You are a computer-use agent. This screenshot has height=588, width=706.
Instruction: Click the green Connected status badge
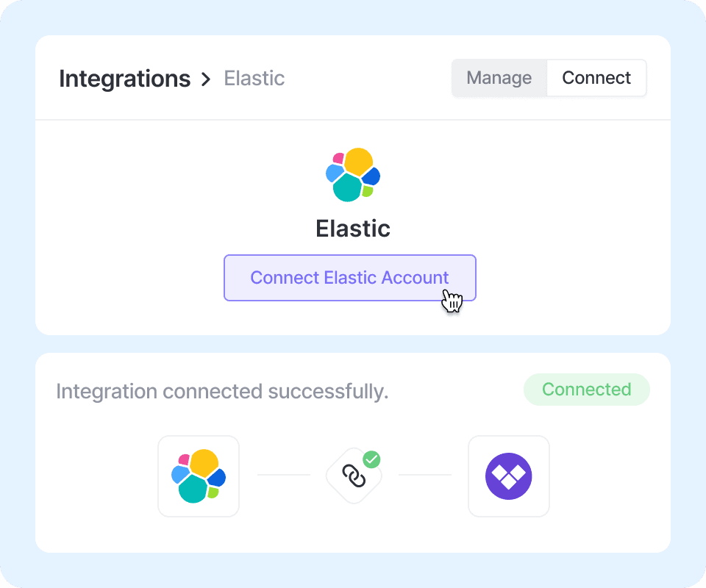(x=586, y=390)
